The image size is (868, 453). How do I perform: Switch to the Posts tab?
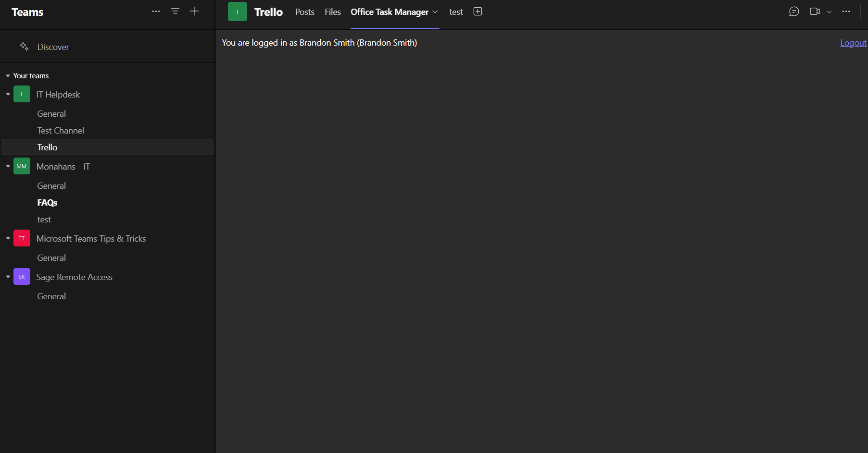pos(305,12)
